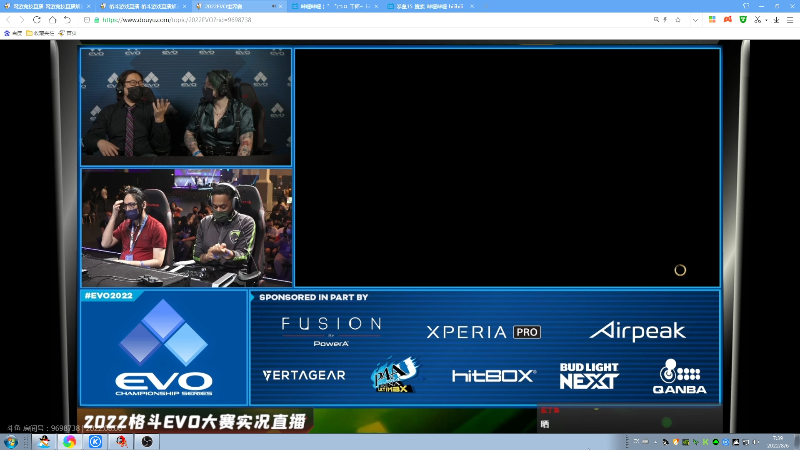800x450 pixels.
Task: Click the EVO Championship Series logo
Action: pos(164,348)
